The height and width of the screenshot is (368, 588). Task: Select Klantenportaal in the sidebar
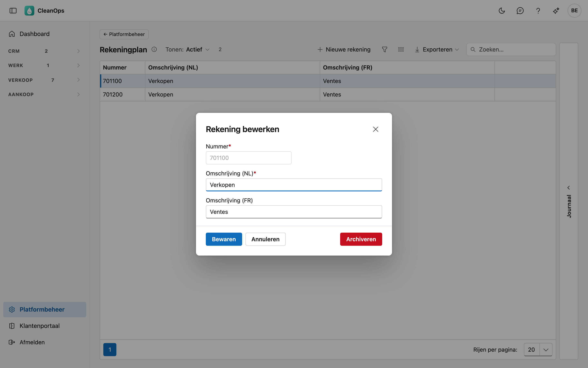click(x=45, y=326)
